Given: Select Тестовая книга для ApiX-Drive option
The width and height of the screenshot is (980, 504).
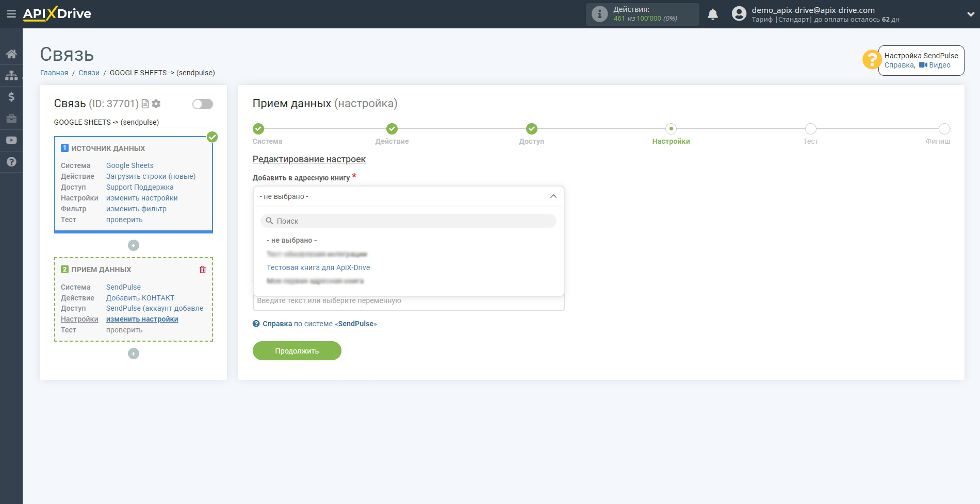Looking at the screenshot, I should pos(318,267).
